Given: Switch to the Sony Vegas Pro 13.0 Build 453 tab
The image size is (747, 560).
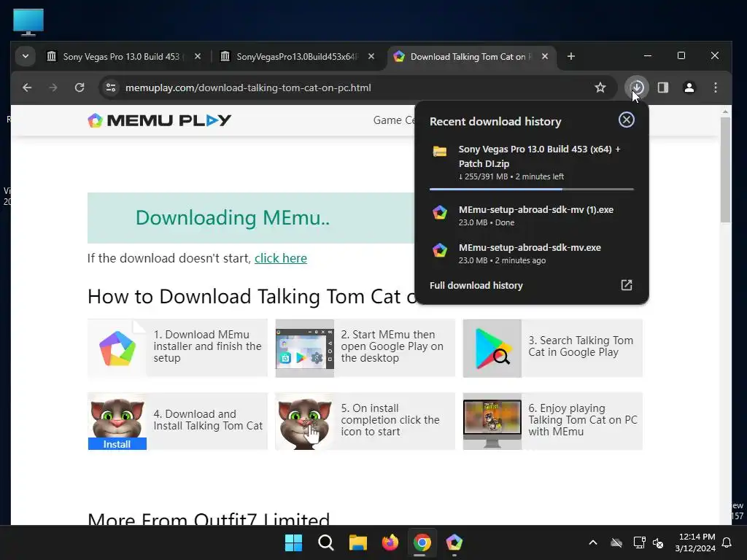Looking at the screenshot, I should coord(120,57).
